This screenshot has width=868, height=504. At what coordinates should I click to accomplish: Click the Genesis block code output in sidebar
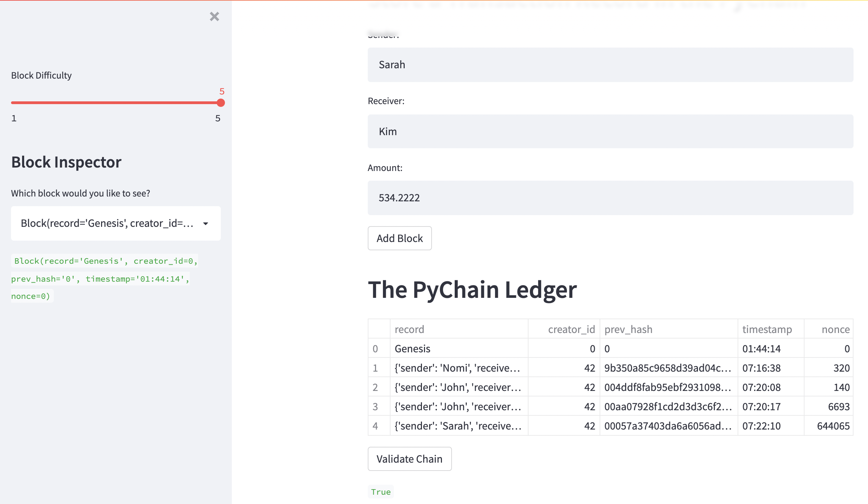104,279
